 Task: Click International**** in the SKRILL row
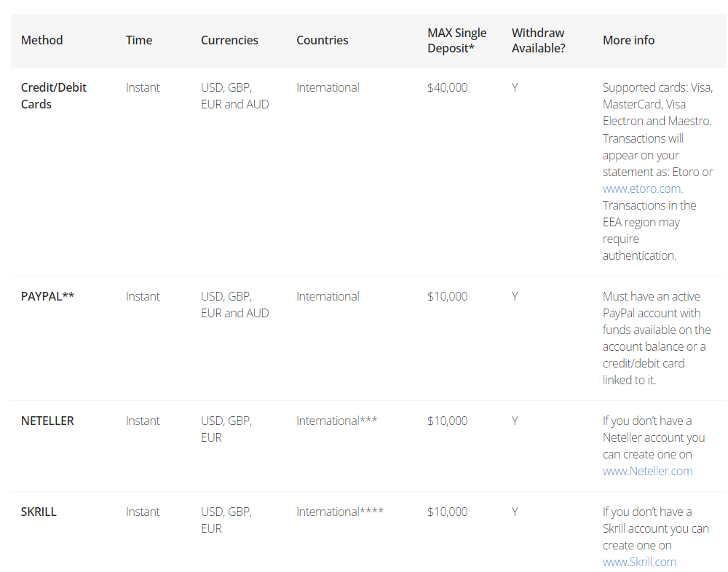[340, 512]
